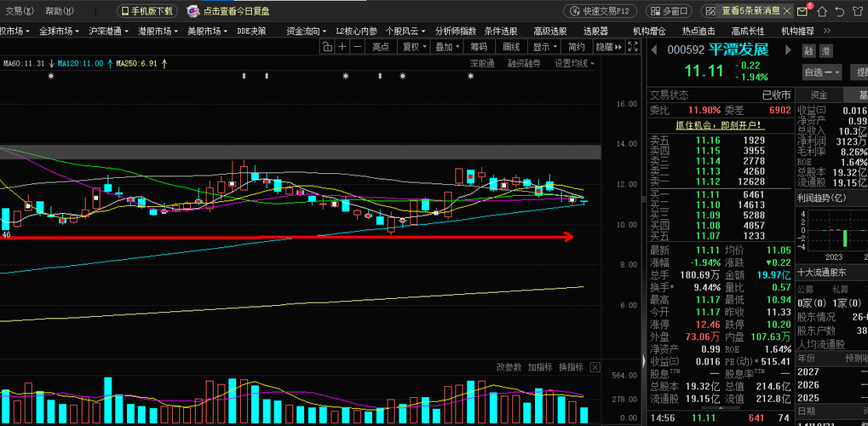
Task: Click the 融资融券 label
Action: click(x=524, y=64)
